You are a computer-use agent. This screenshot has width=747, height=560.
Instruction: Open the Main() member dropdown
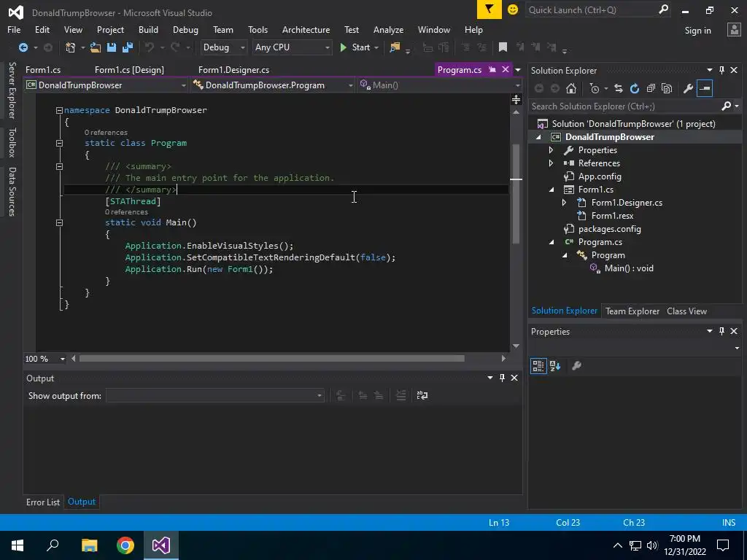pyautogui.click(x=440, y=85)
